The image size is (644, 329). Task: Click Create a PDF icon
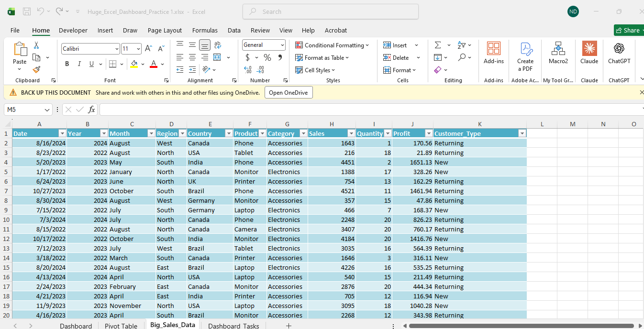526,49
